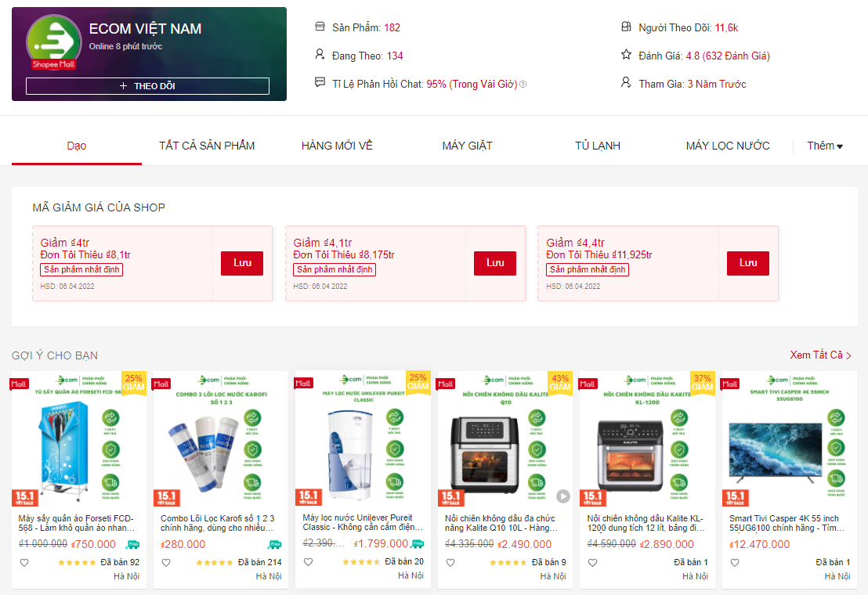Click Sản phẩm nhất định on ₫4,1tr voucher
The image size is (868, 595).
335,269
